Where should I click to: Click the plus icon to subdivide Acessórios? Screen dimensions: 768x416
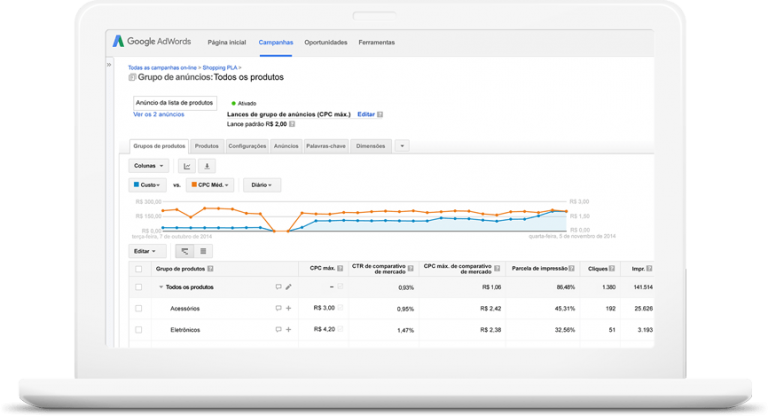(x=288, y=308)
